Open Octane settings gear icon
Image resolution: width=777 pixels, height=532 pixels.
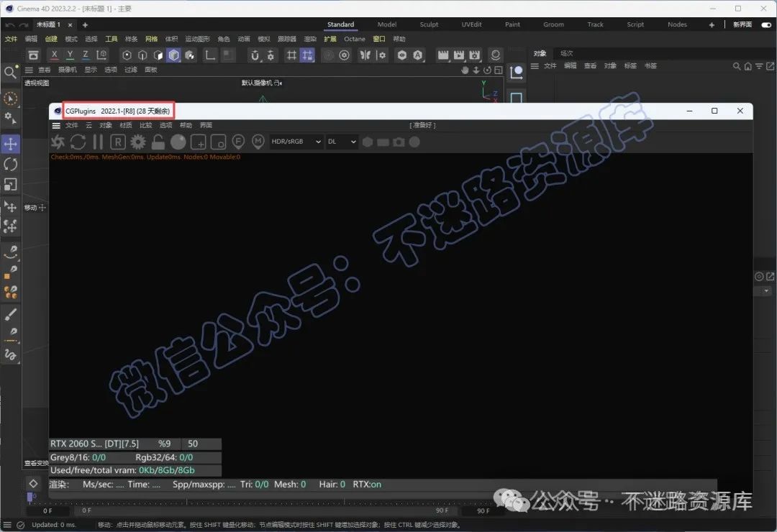point(137,142)
